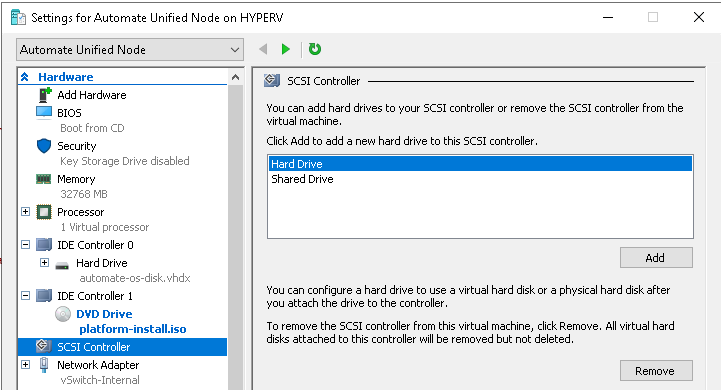Select the DVD Drive item
Screen dimensions: 721x390
[x=104, y=314]
